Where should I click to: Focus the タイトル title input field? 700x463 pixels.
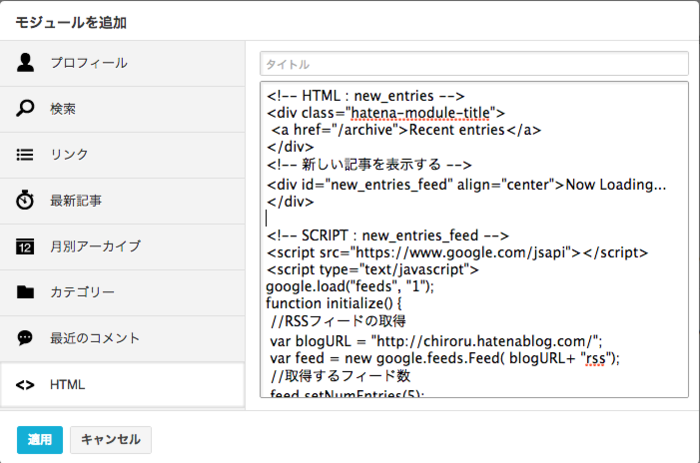pos(474,64)
